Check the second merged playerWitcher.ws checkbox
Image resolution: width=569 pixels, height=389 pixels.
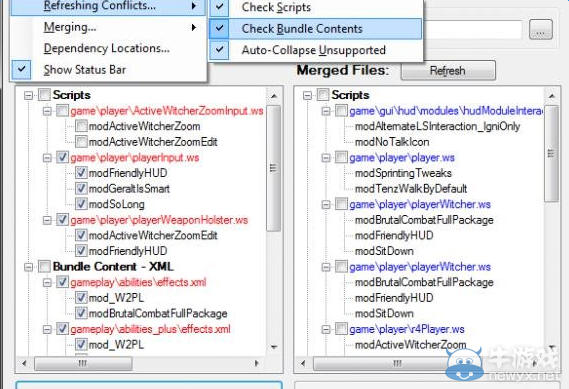(x=341, y=267)
